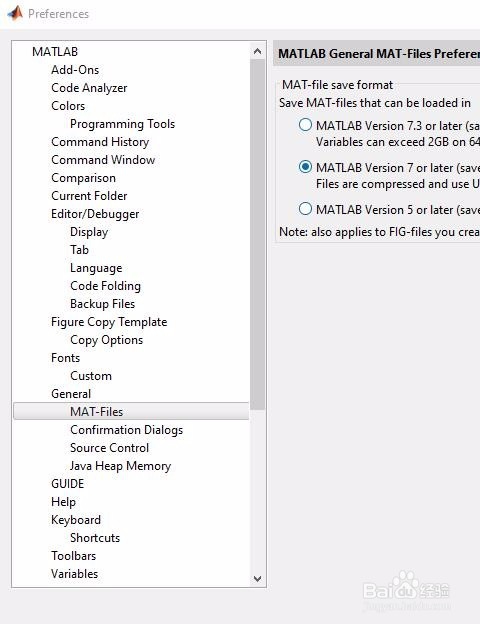480x624 pixels.
Task: Click the top-level MATLAB node
Action: click(x=55, y=52)
